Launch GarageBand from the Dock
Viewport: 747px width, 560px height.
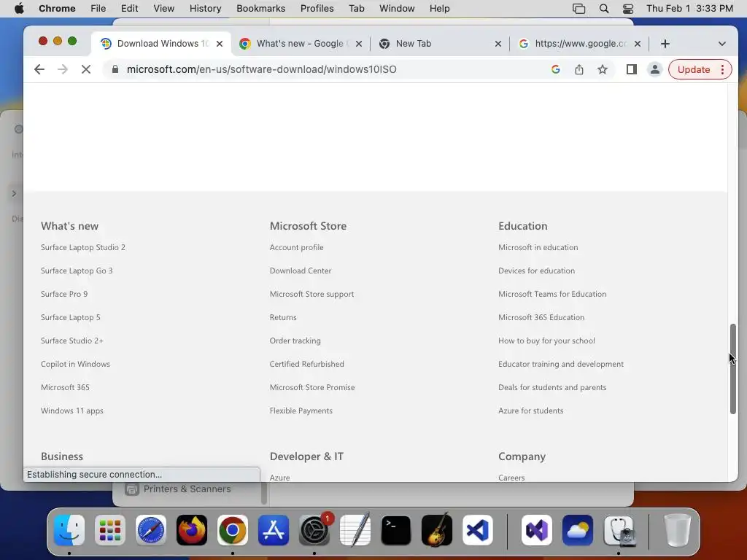pos(437,530)
